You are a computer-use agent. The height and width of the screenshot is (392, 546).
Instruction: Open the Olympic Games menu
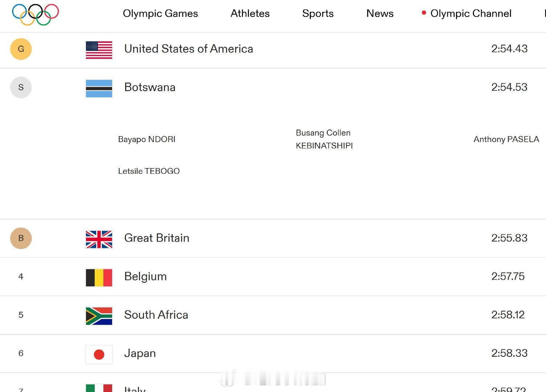point(160,13)
